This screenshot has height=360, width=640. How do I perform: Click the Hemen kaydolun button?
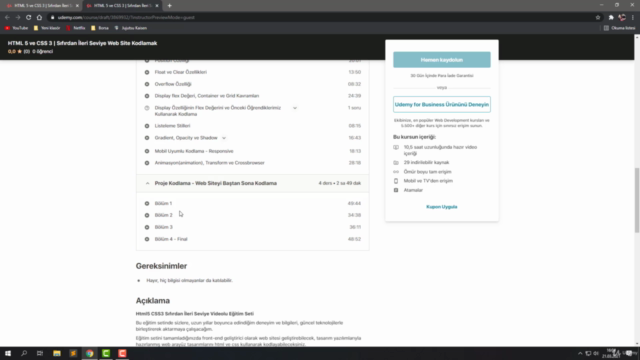pos(442,60)
